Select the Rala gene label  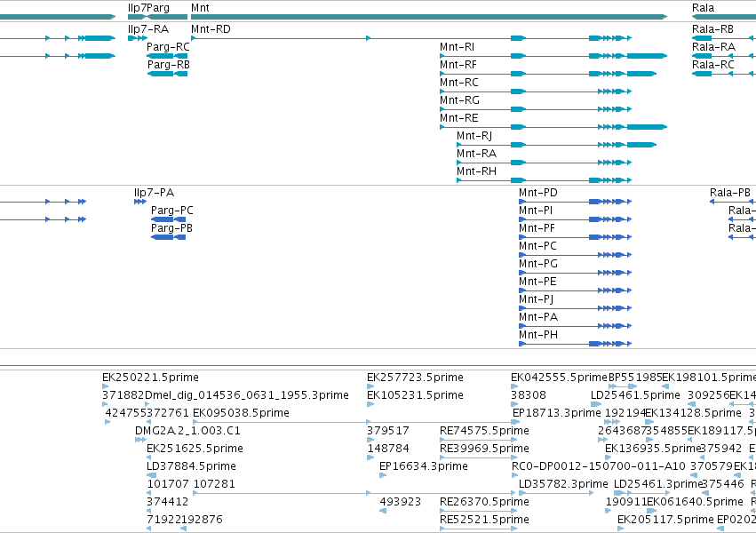click(703, 8)
